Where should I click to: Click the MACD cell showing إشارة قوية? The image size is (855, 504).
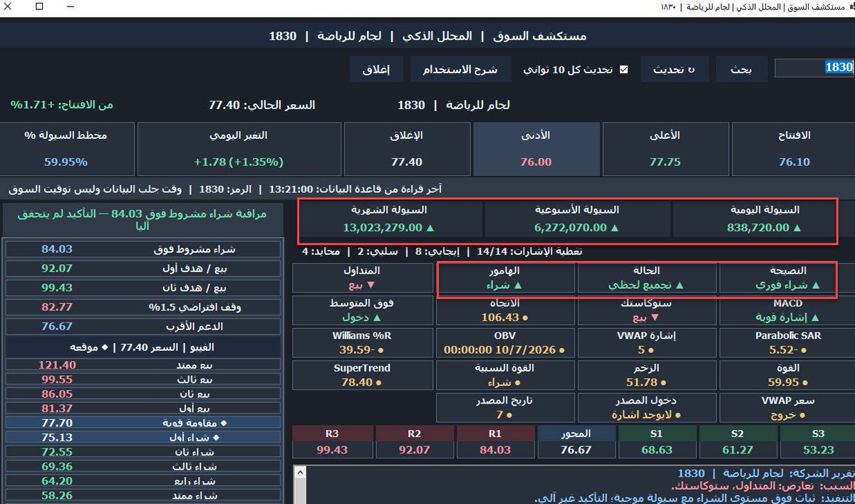787,310
